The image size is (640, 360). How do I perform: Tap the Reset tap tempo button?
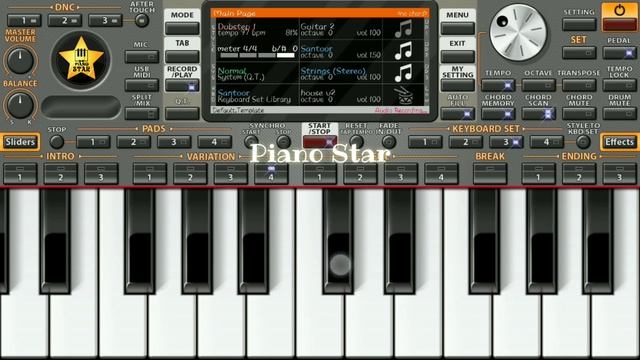tap(356, 142)
